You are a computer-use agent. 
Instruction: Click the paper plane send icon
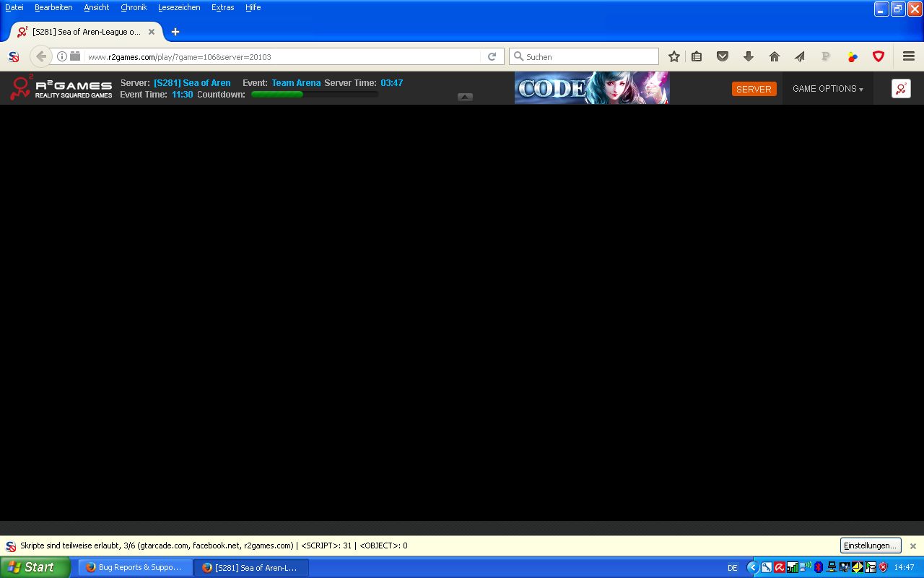pyautogui.click(x=800, y=56)
